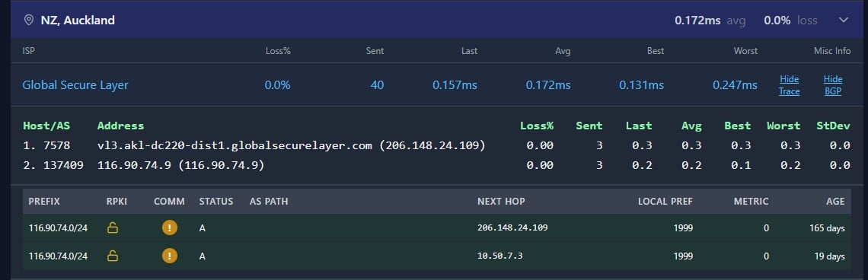Click the 0.0% loss value in header
The width and height of the screenshot is (868, 280).
coord(777,21)
